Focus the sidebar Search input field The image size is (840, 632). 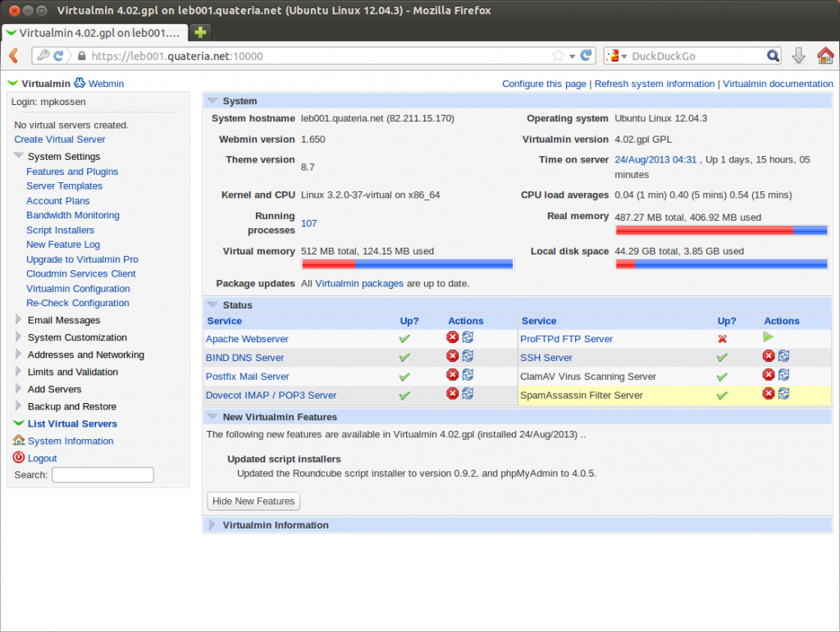[x=103, y=474]
